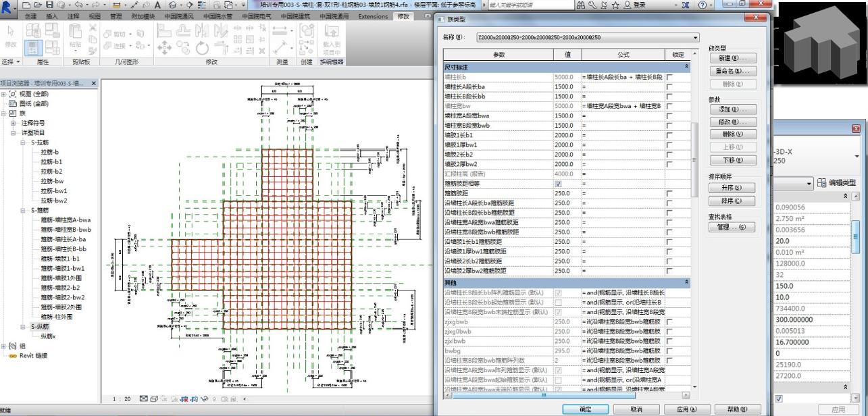
Task: Click the Open folder icon in quick access toolbar
Action: pos(38,5)
